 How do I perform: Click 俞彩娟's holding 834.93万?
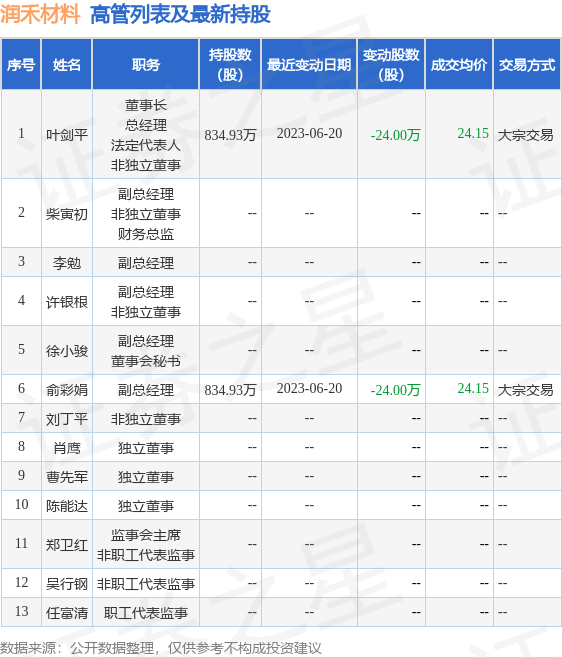click(x=230, y=390)
